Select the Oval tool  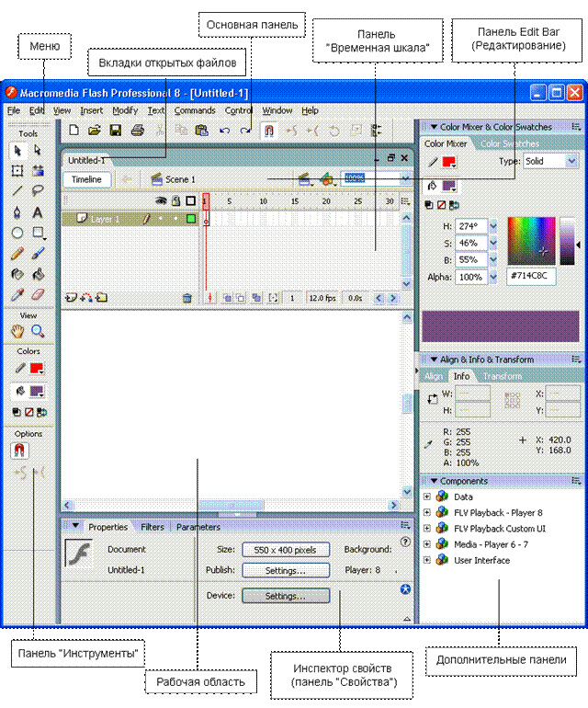point(17,233)
